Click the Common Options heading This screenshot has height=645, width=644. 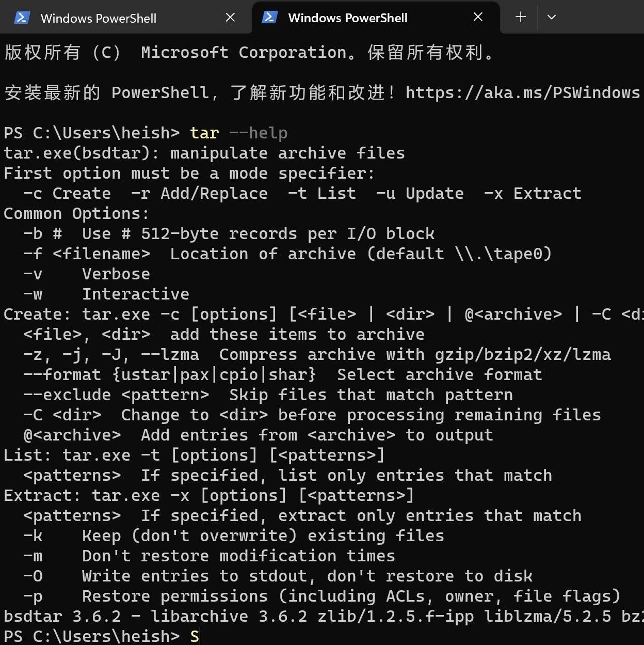[75, 213]
